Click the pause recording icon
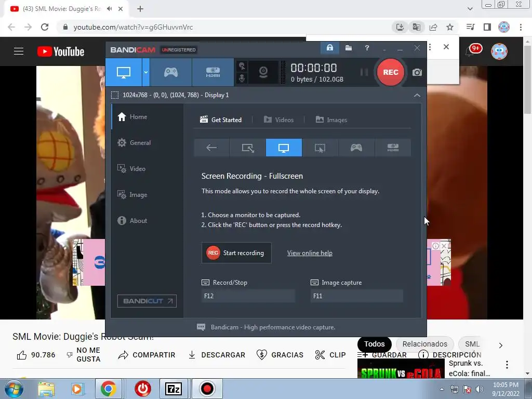Image resolution: width=532 pixels, height=399 pixels. 364,72
